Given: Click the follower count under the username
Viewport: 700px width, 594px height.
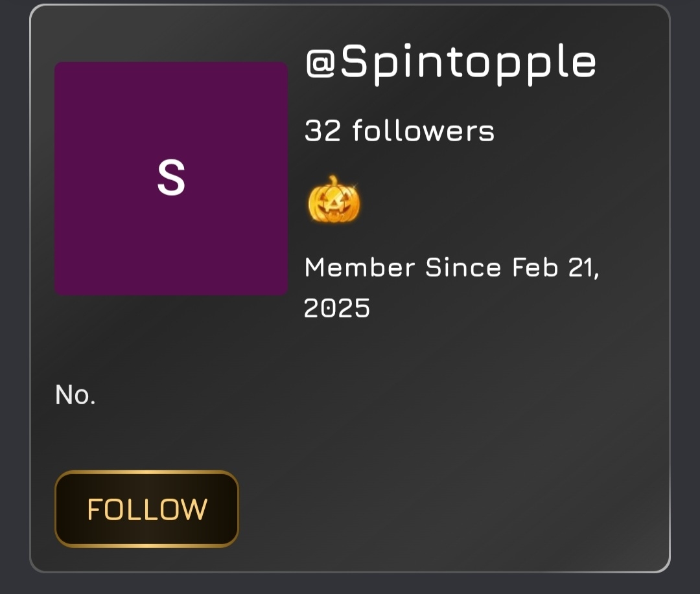Looking at the screenshot, I should 399,131.
